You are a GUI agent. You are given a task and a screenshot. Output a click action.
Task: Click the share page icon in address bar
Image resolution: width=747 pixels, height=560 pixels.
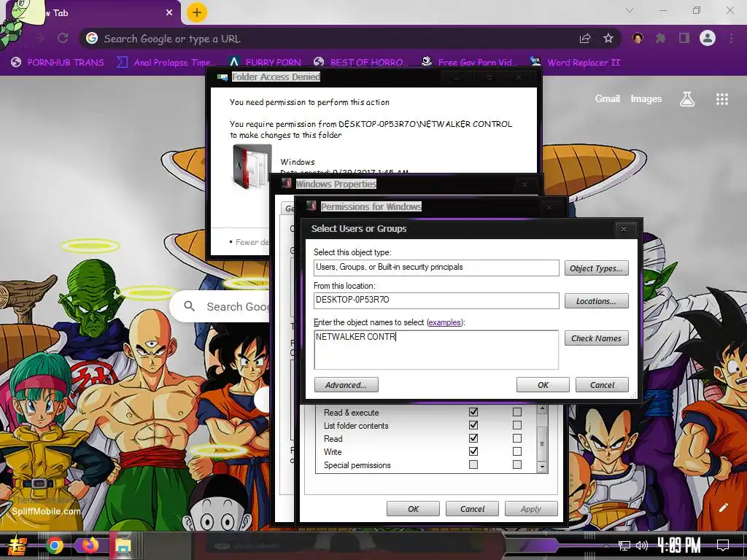click(x=585, y=39)
